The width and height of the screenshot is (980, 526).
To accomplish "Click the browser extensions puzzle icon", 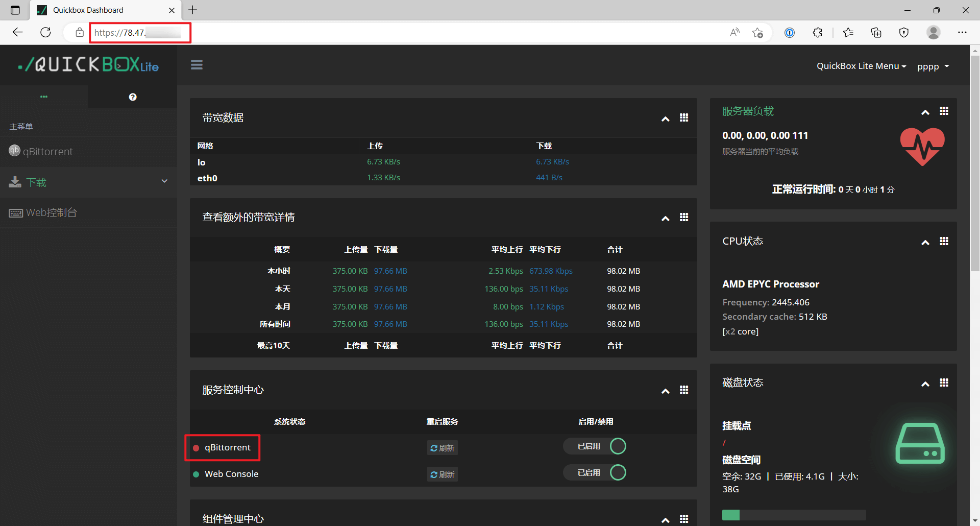I will click(x=817, y=33).
